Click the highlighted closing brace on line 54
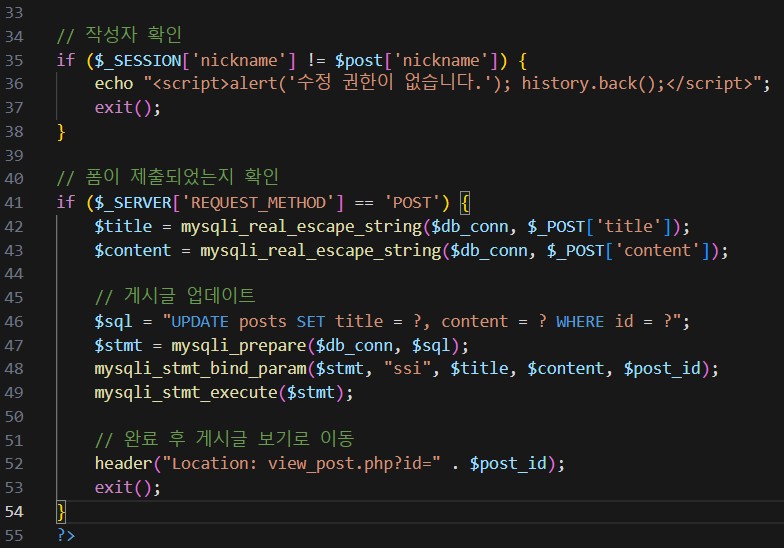 (x=61, y=512)
